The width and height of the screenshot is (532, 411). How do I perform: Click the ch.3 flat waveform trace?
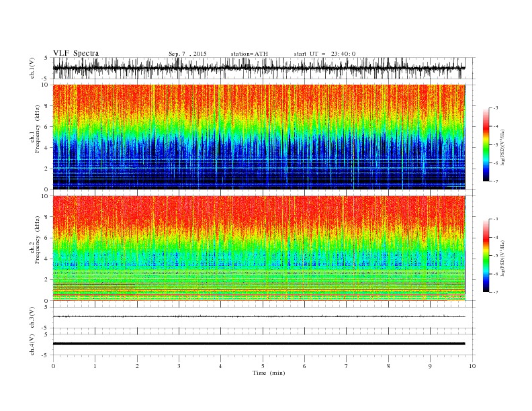point(259,316)
